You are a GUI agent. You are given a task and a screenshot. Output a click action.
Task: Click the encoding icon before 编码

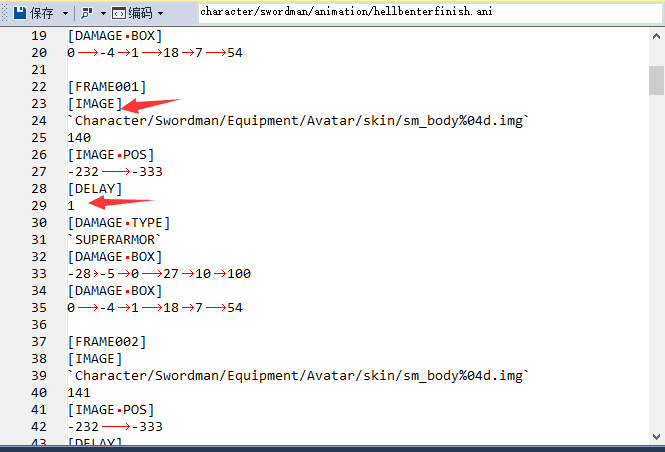[118, 13]
